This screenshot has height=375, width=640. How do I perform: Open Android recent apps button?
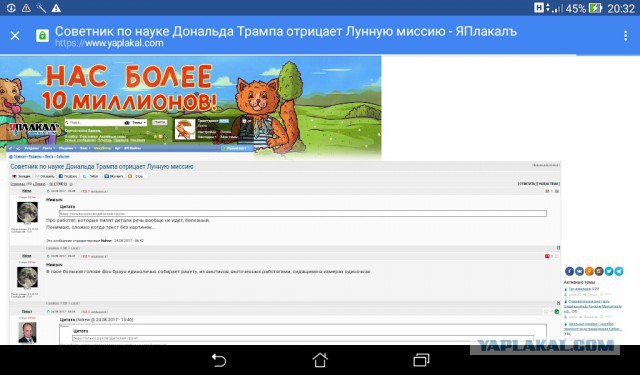coord(421,360)
